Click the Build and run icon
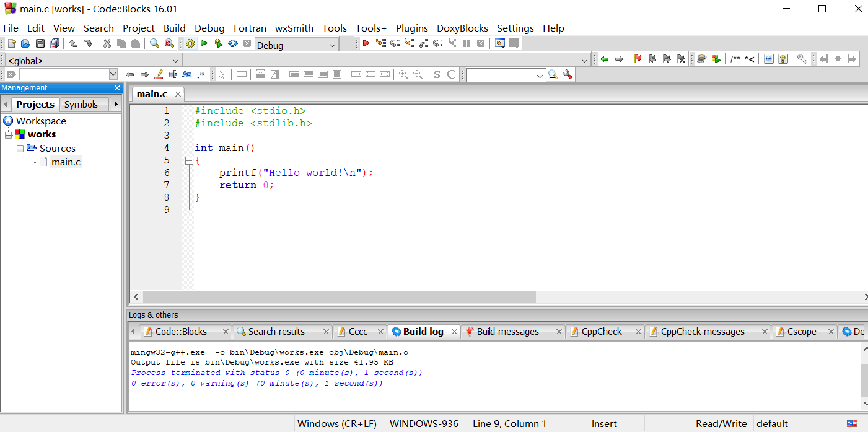This screenshot has height=432, width=868. coord(218,43)
